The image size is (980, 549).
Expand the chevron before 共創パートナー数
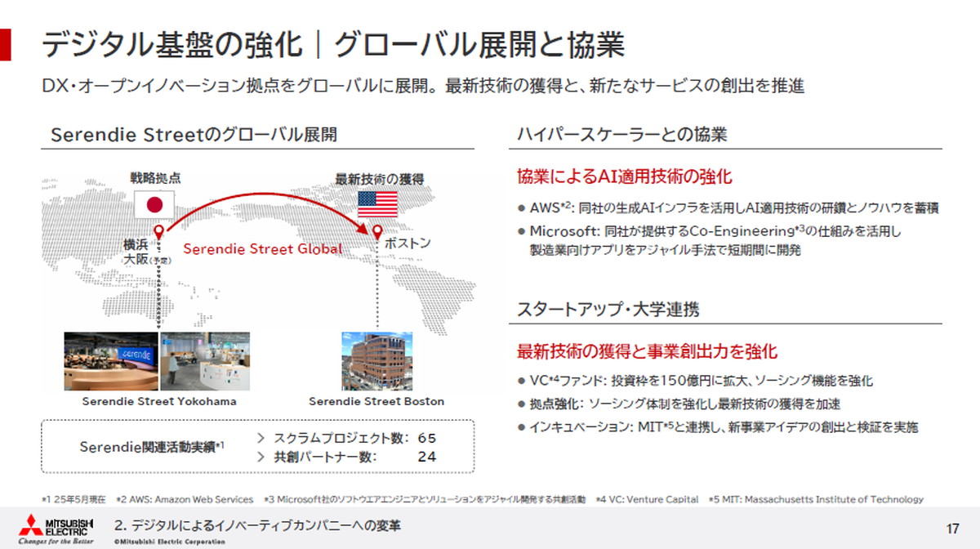point(262,457)
